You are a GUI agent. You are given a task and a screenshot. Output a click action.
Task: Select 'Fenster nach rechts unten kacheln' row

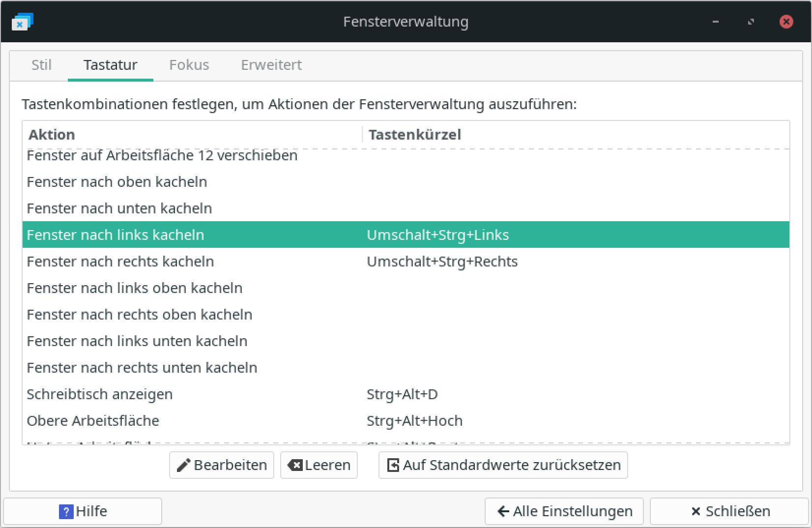click(142, 368)
